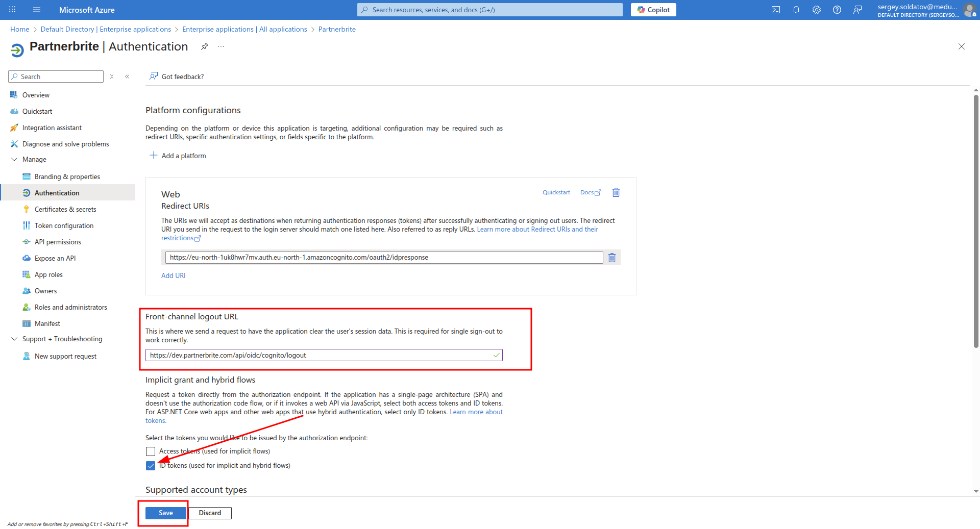
Task: Open Learn more about tokens link
Action: click(476, 412)
